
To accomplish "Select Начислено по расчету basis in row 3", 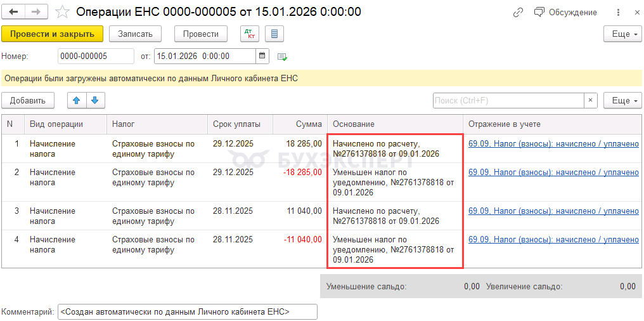I will point(385,216).
